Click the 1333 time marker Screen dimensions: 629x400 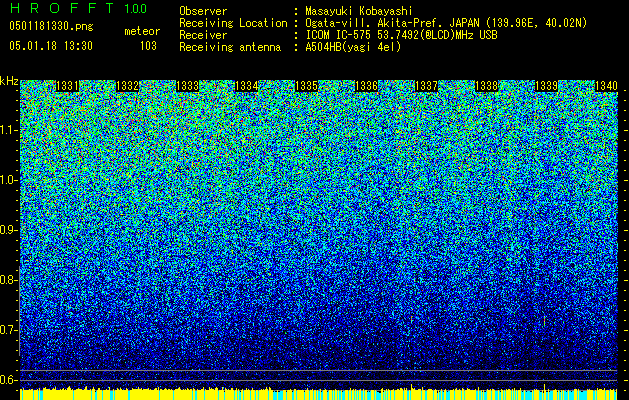[x=187, y=86]
